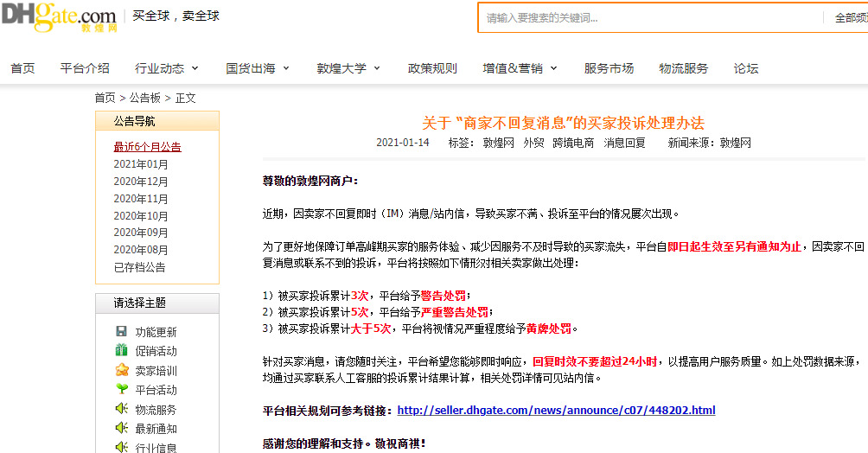Click the 敦煌网 tag under article title
The image size is (868, 453).
(499, 143)
